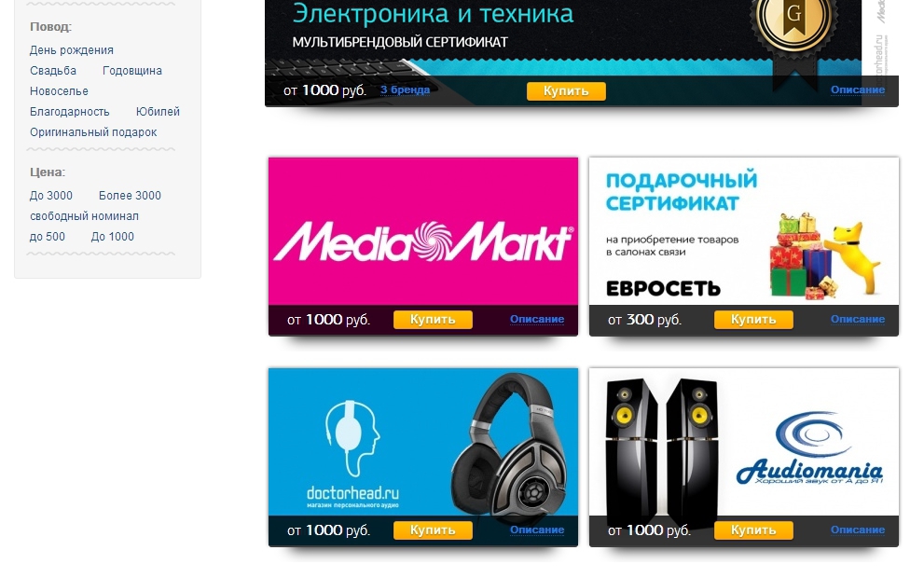Click Купить under the MediaMarkt card
This screenshot has height=578, width=924.
(433, 320)
